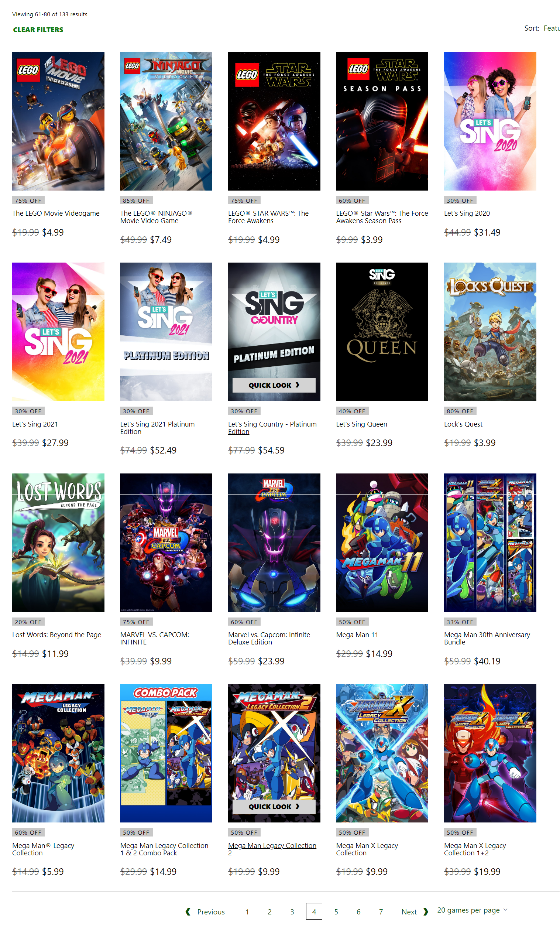The width and height of the screenshot is (560, 934).
Task: Open Lost Words: Beyond the Page cover
Action: (x=58, y=543)
